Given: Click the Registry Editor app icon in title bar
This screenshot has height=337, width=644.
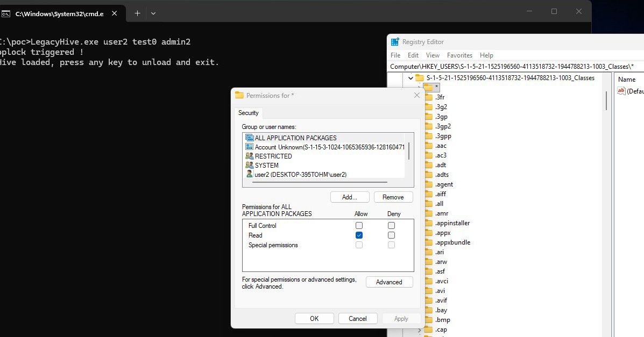Looking at the screenshot, I should [395, 42].
